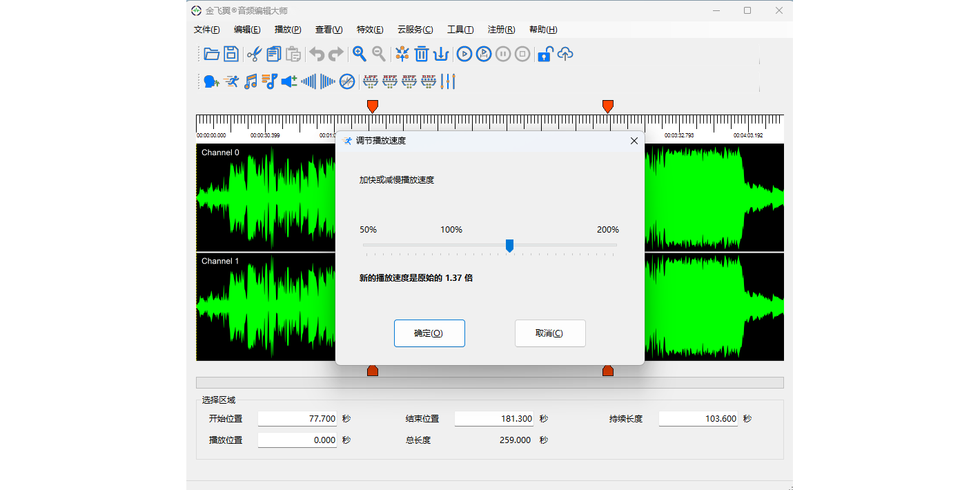Viewport: 980px width, 490px height.
Task: Click the zoom in magnifier icon
Action: tap(360, 54)
